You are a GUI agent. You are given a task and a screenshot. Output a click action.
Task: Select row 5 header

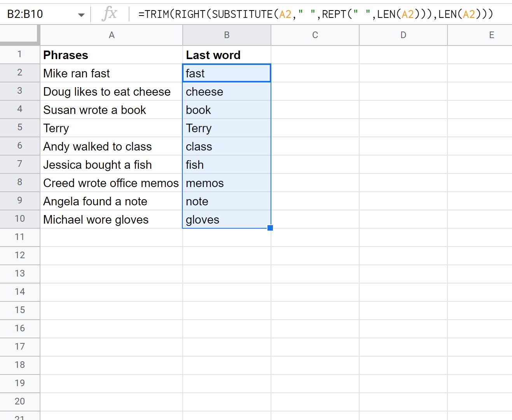point(20,128)
